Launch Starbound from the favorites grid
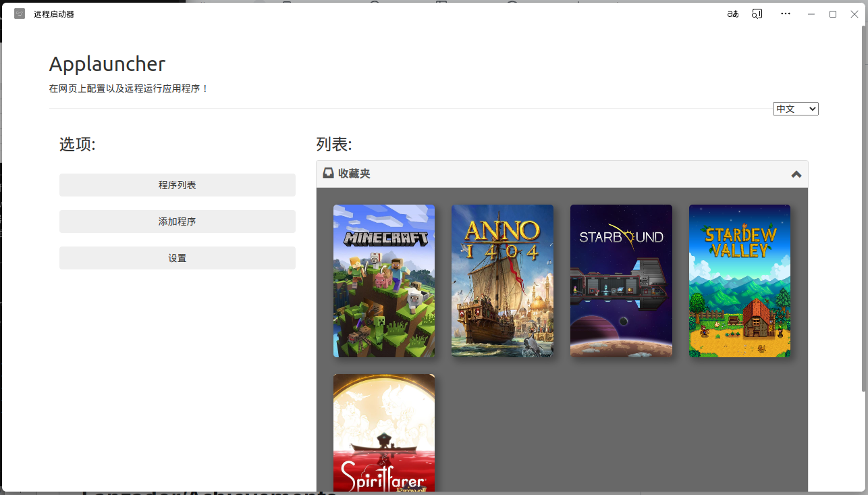Screen dimensions: 868x495 coord(621,281)
